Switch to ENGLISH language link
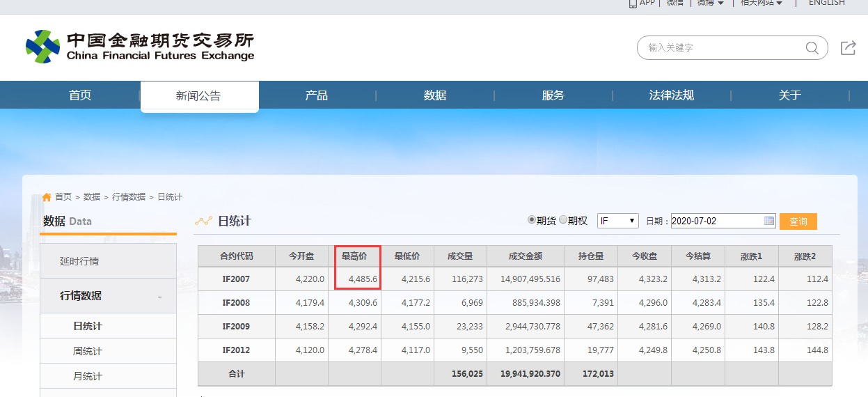Image resolution: width=868 pixels, height=397 pixels. pyautogui.click(x=826, y=3)
